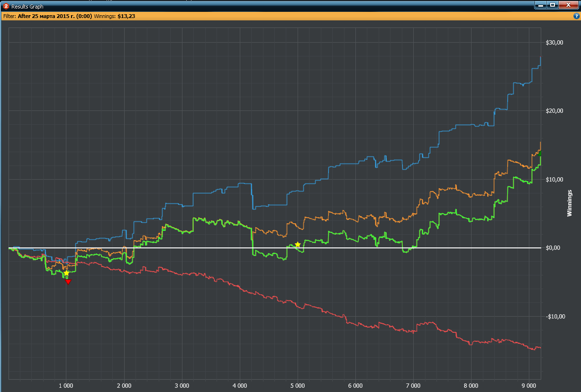Click the green triangle marker at graph end

pos(539,154)
